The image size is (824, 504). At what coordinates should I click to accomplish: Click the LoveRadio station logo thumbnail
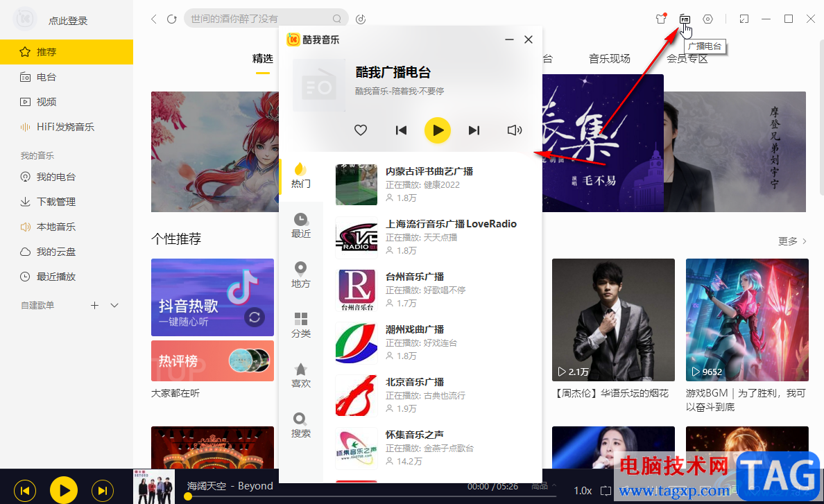point(357,237)
